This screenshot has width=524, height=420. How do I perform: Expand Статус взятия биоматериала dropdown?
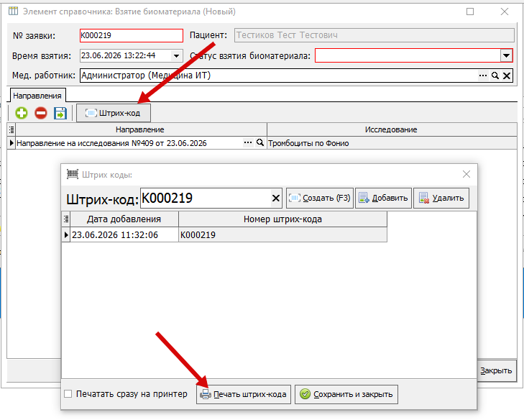pyautogui.click(x=506, y=55)
